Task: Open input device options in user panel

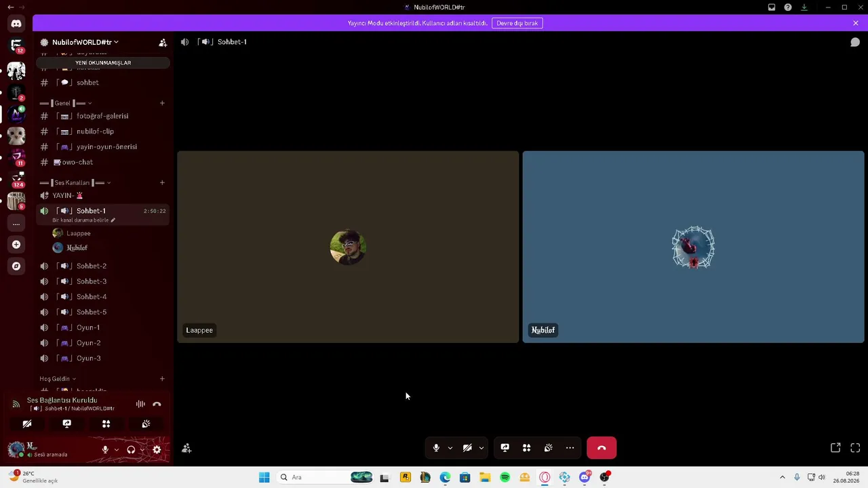Action: pos(116,449)
